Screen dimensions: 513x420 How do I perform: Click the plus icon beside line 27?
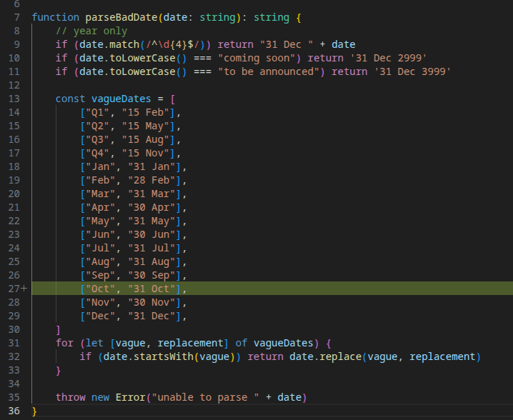(24, 289)
